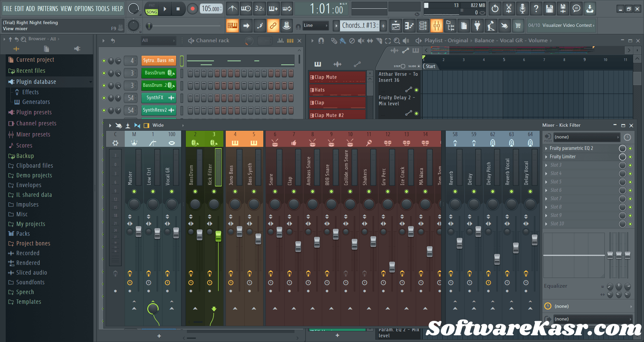The height and width of the screenshot is (342, 644).
Task: Select the Hats pattern in picker
Action: 337,90
